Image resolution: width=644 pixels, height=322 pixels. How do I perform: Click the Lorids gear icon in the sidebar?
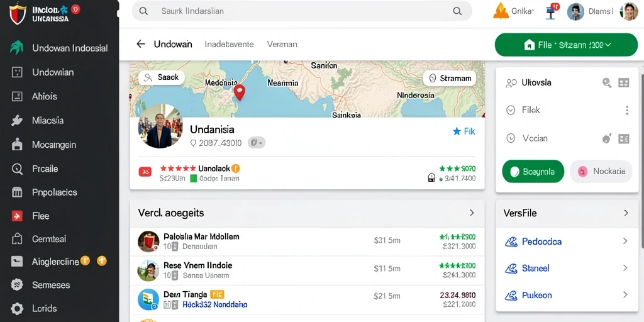click(17, 308)
